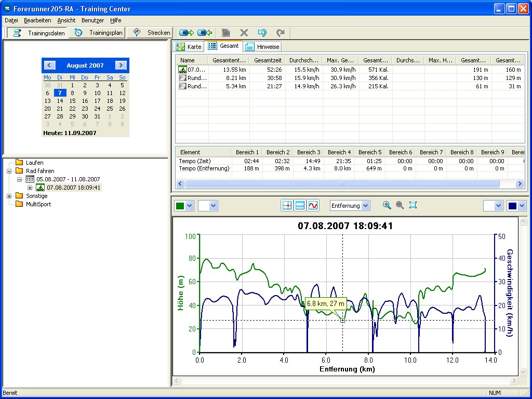The width and height of the screenshot is (532, 399).
Task: Click the Name column header
Action: 192,60
